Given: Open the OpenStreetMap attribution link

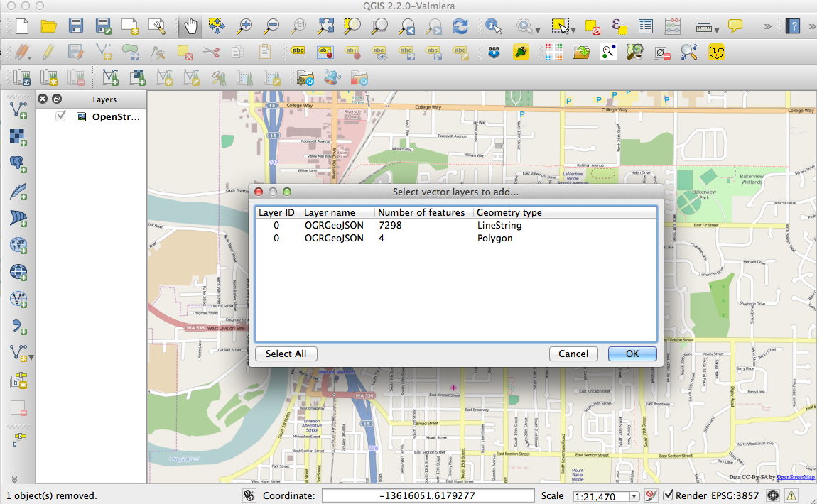Looking at the screenshot, I should 796,477.
